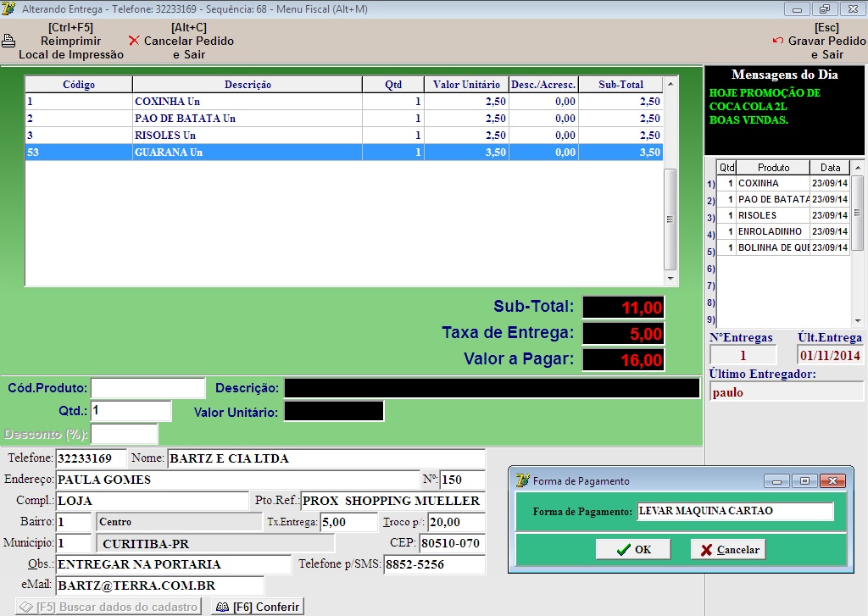Screen dimensions: 868x616
Task: Sort by the Descrição column header
Action: click(x=248, y=85)
